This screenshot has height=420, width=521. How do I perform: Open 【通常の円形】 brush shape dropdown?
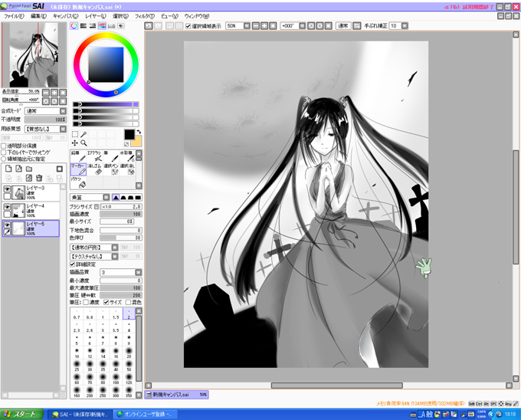(x=94, y=248)
